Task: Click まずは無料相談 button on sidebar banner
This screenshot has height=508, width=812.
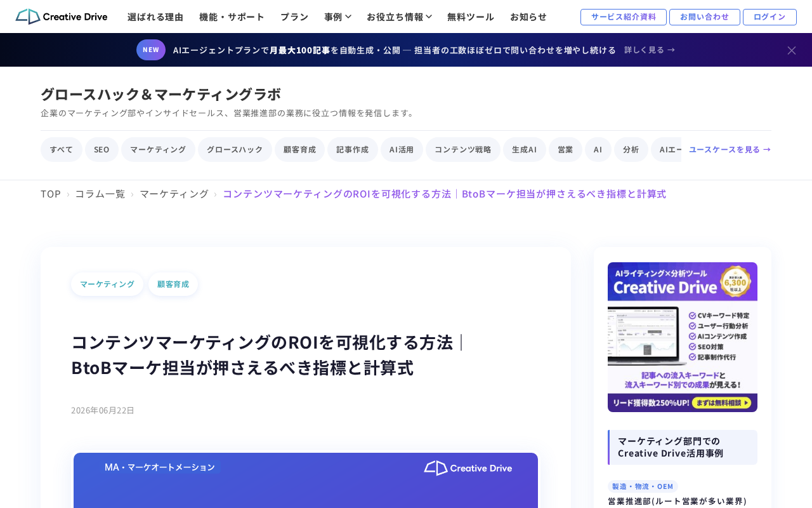Action: click(722, 403)
